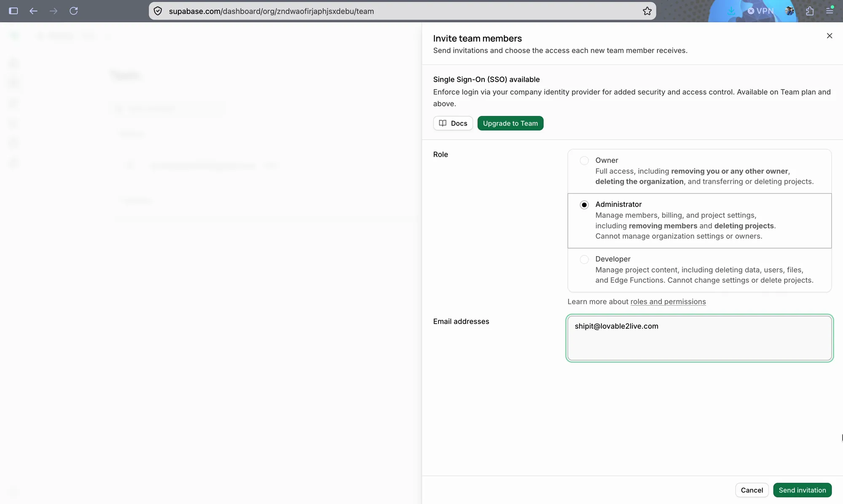Reload the page with refresh icon
843x504 pixels.
point(74,11)
